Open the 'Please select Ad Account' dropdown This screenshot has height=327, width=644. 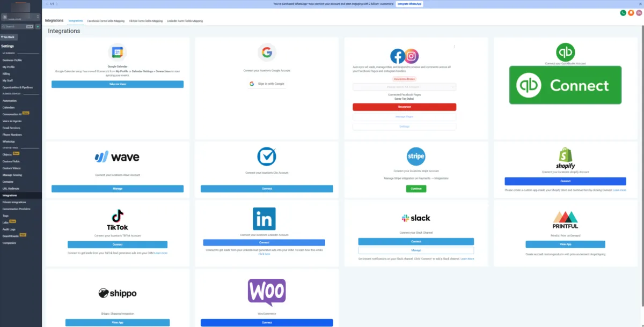point(404,87)
